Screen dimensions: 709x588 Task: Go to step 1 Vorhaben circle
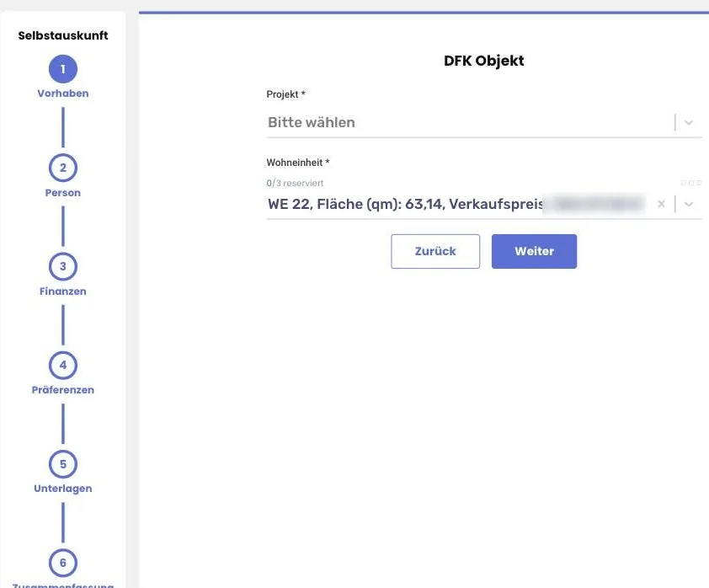[63, 69]
